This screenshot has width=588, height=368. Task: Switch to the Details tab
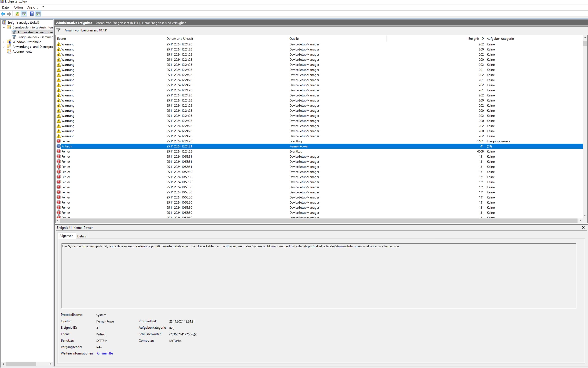tap(82, 236)
